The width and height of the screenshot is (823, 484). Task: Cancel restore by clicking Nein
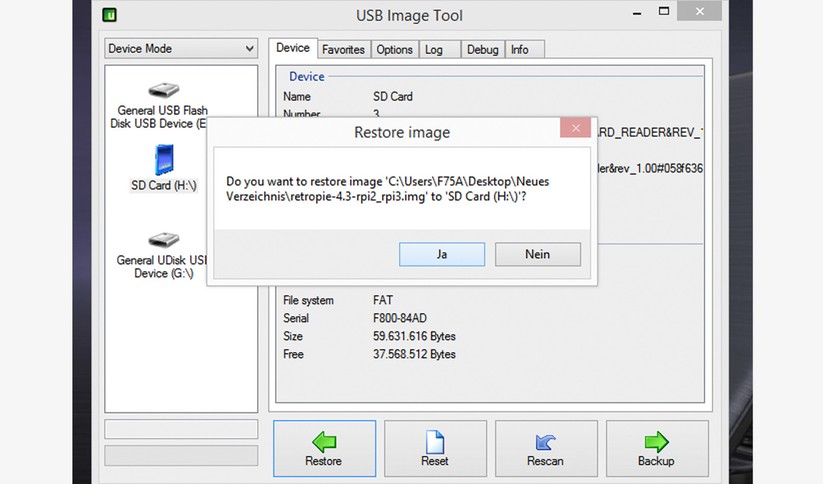pos(537,255)
